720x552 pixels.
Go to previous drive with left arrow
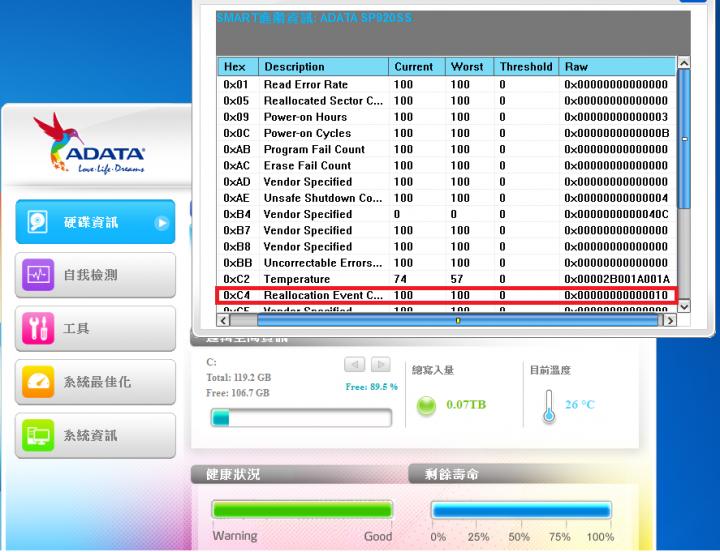(x=354, y=364)
